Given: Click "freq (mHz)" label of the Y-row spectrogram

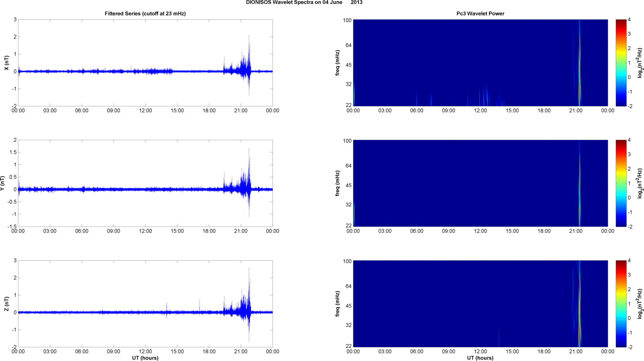Looking at the screenshot, I should 338,183.
